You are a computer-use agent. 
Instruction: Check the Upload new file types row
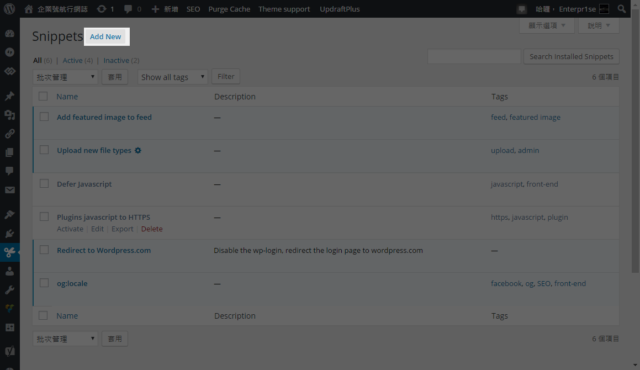[x=44, y=150]
